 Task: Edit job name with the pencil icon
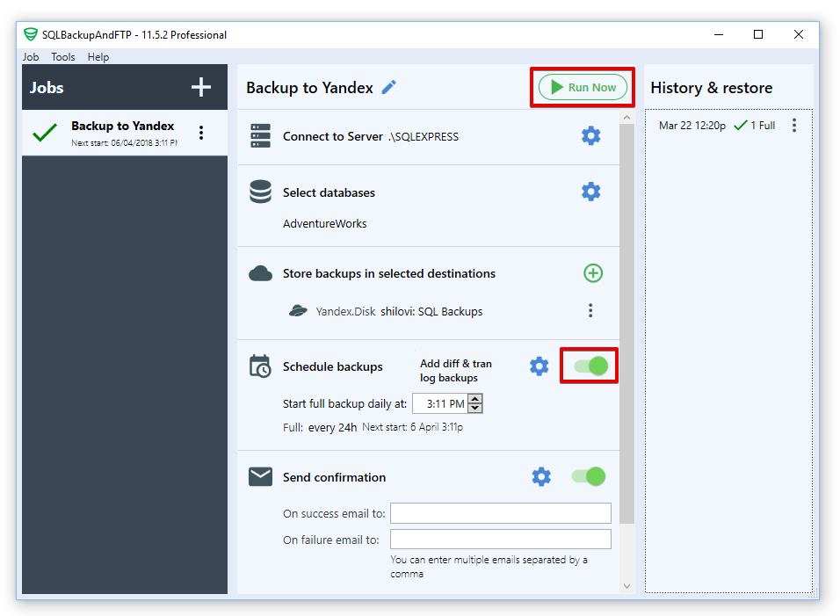[x=389, y=87]
